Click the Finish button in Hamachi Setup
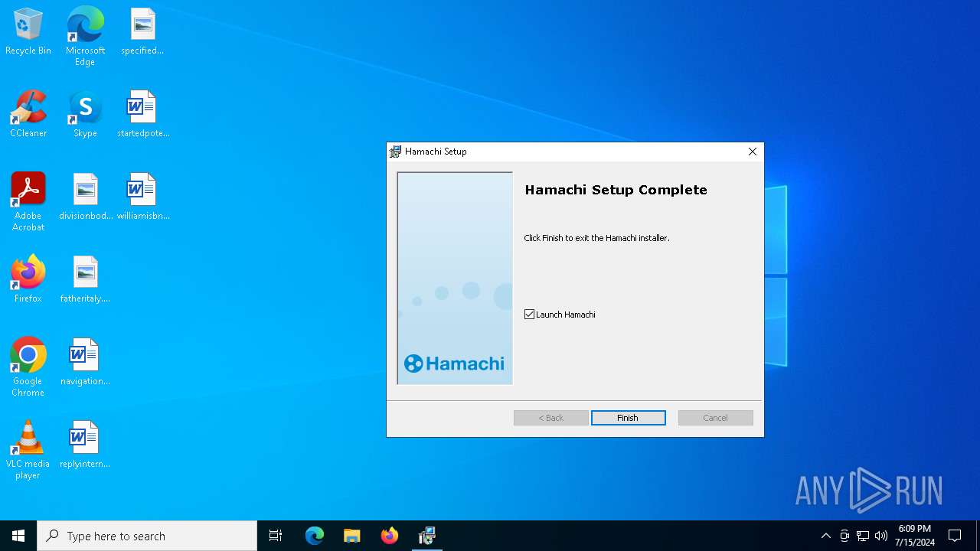 click(628, 418)
